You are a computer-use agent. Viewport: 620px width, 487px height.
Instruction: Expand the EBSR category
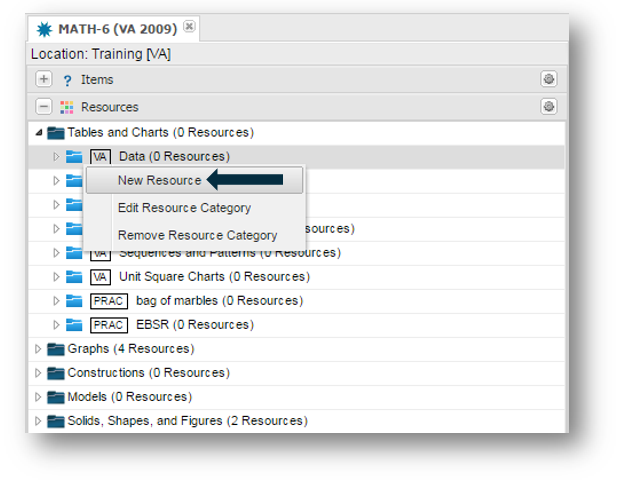pos(56,325)
